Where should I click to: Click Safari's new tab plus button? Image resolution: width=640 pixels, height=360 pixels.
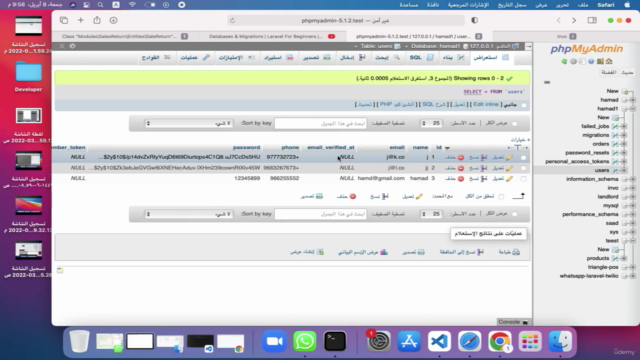[80, 20]
